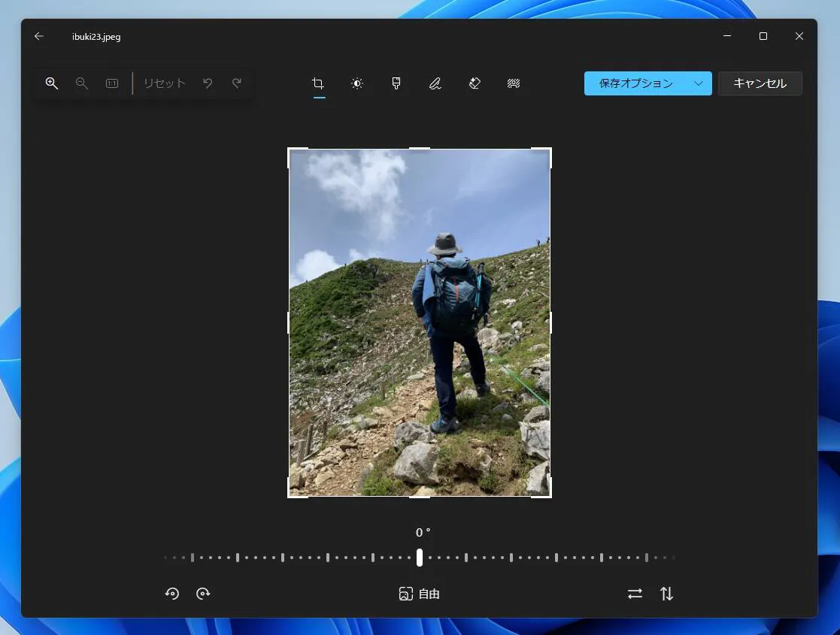The width and height of the screenshot is (840, 635).
Task: Click the top edge crop handle
Action: click(420, 148)
